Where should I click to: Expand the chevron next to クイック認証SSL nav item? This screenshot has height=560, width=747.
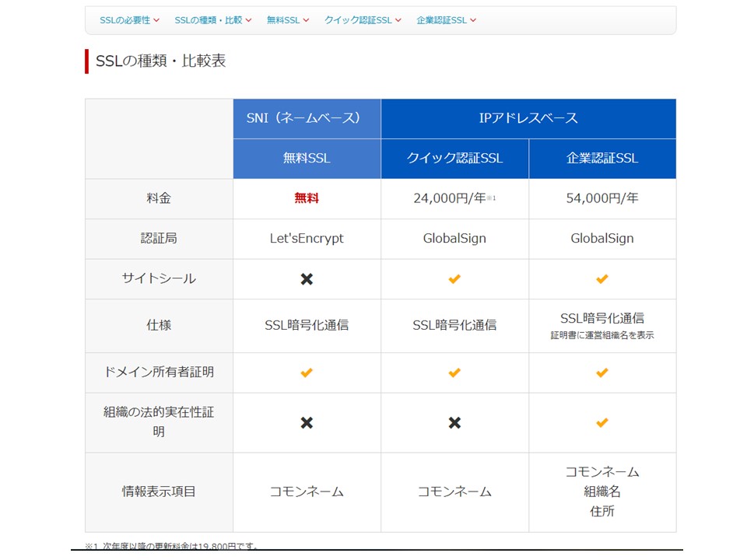tap(398, 20)
